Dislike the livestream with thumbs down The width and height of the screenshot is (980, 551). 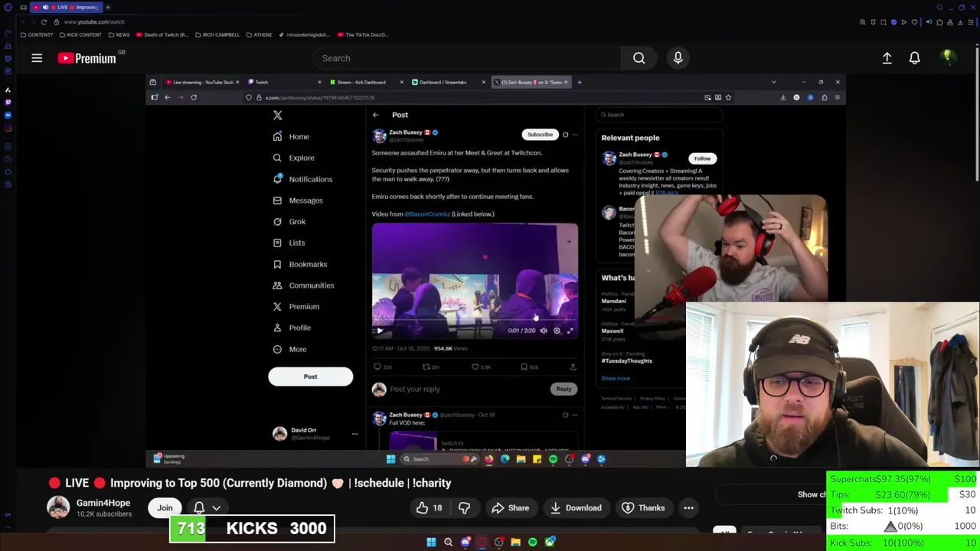[x=464, y=508]
